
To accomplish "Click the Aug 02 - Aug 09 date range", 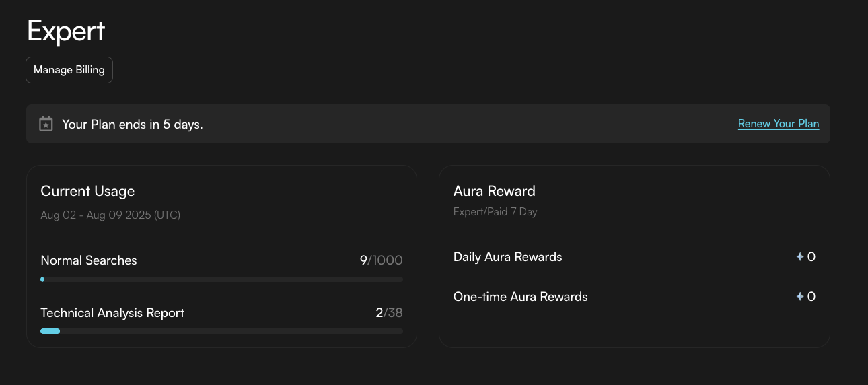I will [110, 215].
